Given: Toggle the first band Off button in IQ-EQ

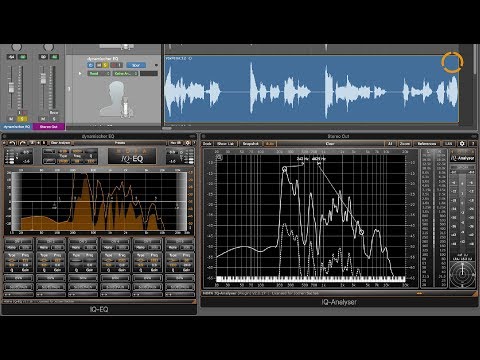Looking at the screenshot, I should pos(19,241).
